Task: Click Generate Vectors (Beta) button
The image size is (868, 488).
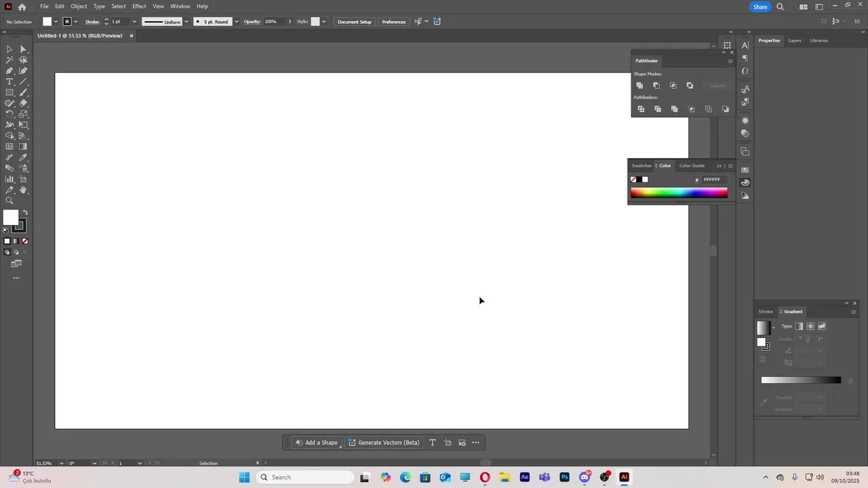Action: point(384,443)
